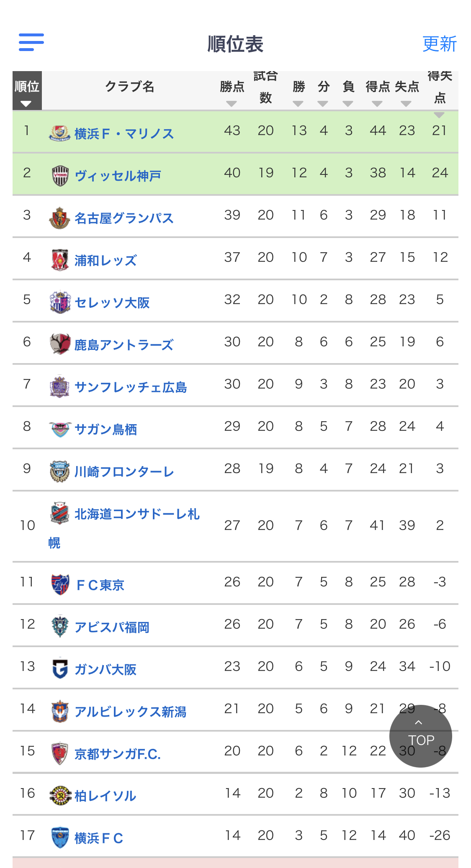471x868 pixels.
Task: Sort by 負 column arrow
Action: pyautogui.click(x=348, y=103)
